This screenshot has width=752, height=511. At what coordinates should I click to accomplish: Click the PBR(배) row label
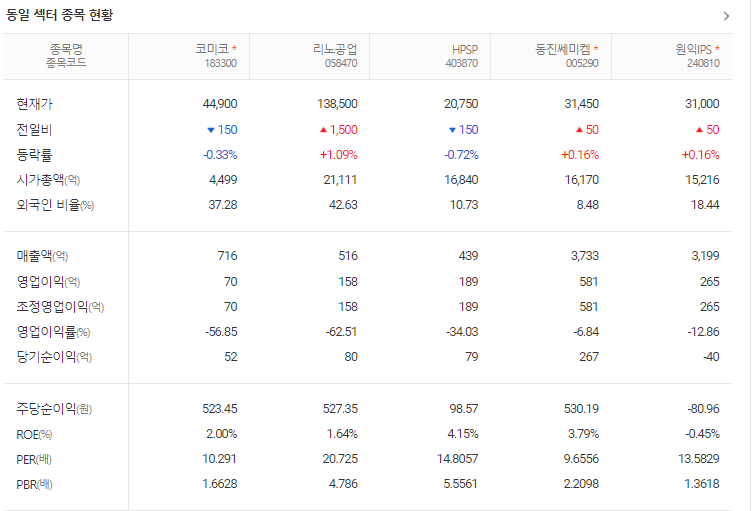coord(34,485)
